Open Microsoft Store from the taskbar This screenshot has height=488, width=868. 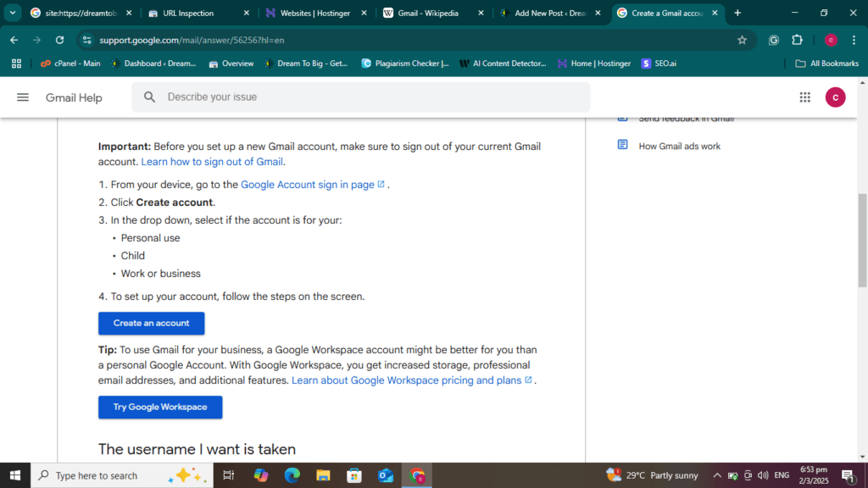(x=353, y=475)
